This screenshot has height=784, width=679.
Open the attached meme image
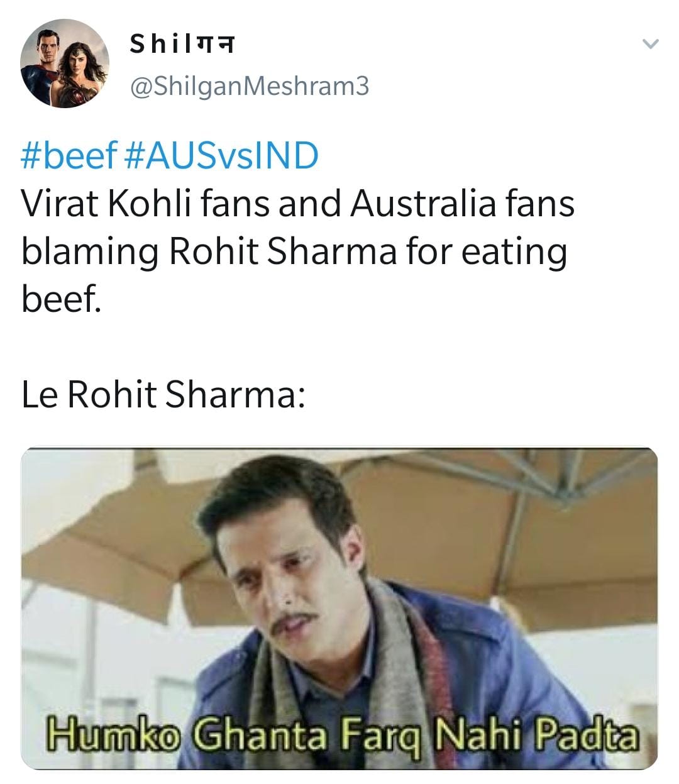(339, 608)
